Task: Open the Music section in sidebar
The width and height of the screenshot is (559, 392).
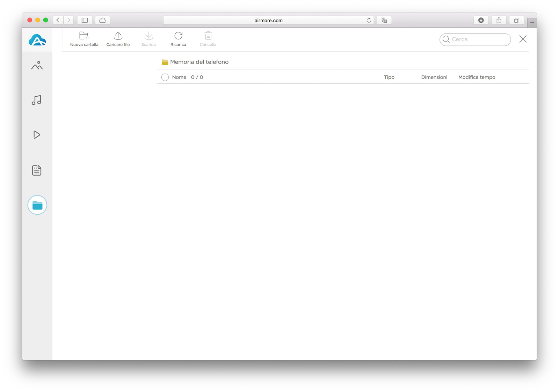Action: (37, 100)
